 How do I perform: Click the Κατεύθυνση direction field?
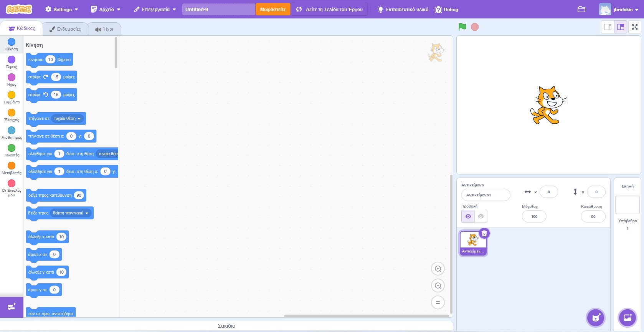(593, 216)
